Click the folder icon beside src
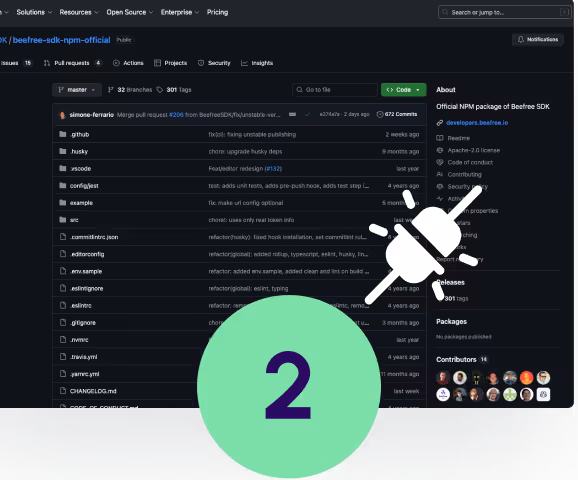Image resolution: width=578 pixels, height=480 pixels. (x=63, y=220)
